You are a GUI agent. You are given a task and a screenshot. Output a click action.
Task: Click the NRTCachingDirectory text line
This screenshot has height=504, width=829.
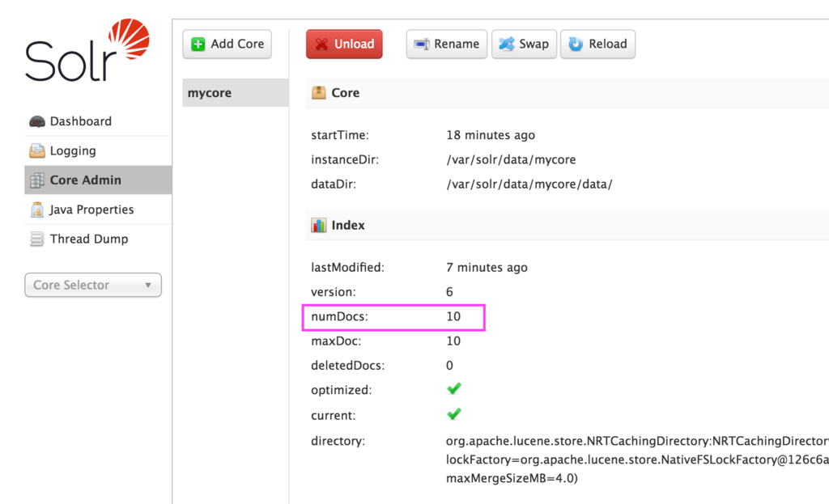(637, 441)
